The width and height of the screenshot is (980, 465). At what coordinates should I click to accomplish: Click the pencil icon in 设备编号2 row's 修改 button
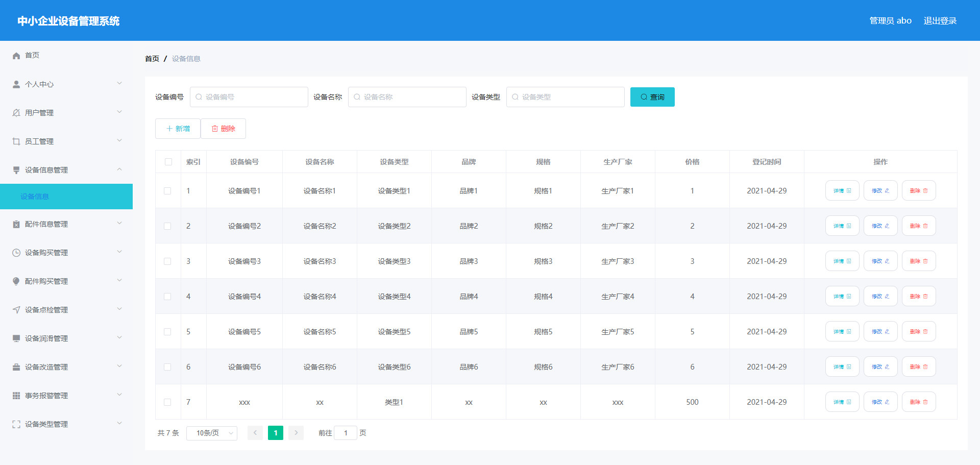887,226
